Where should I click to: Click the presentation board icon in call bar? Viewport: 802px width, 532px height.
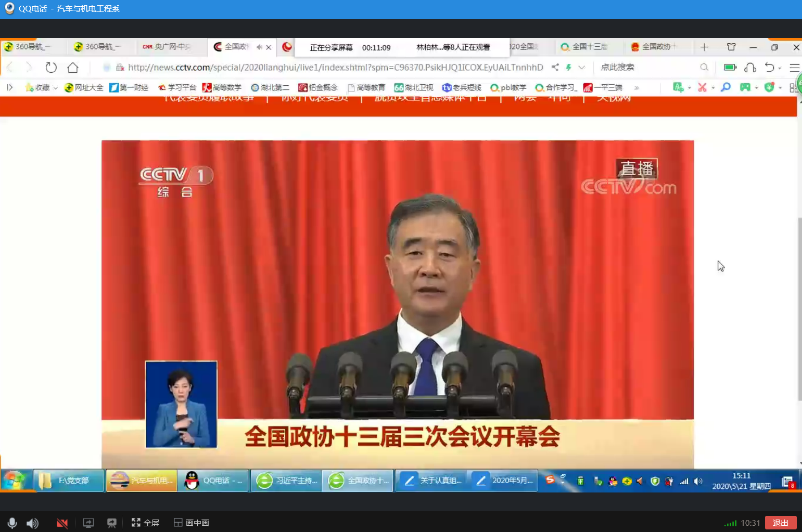[x=111, y=523]
